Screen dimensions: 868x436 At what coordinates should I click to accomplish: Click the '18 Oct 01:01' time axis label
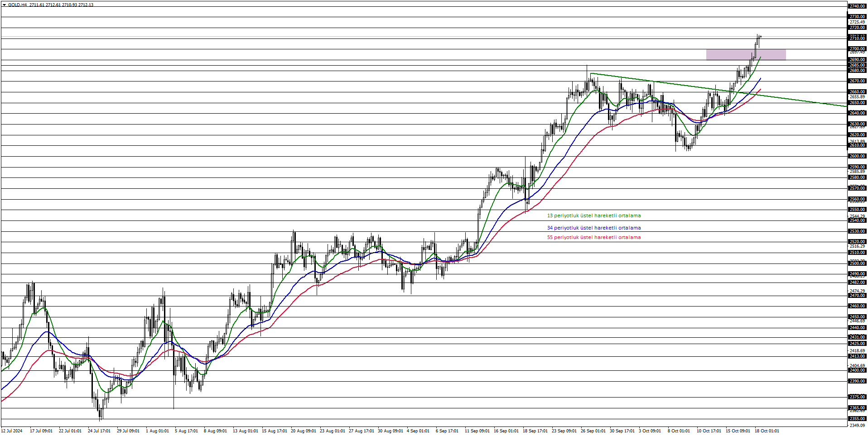pyautogui.click(x=767, y=431)
